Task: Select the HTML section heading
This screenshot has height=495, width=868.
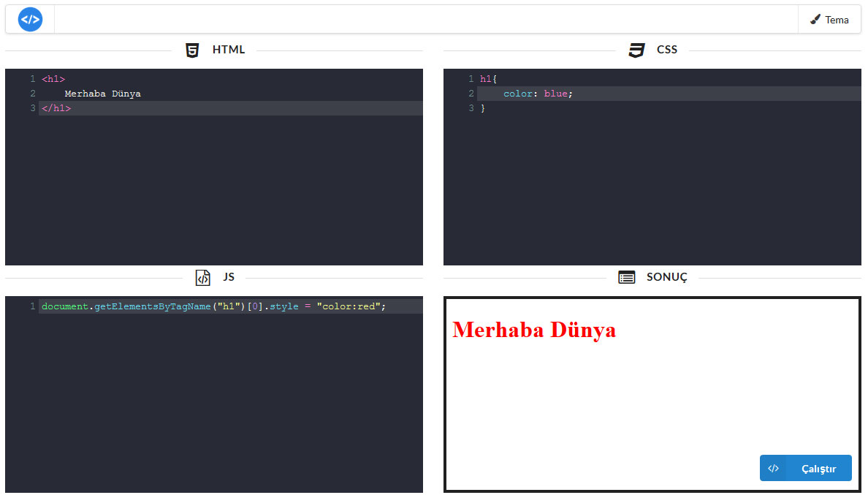Action: pos(229,50)
